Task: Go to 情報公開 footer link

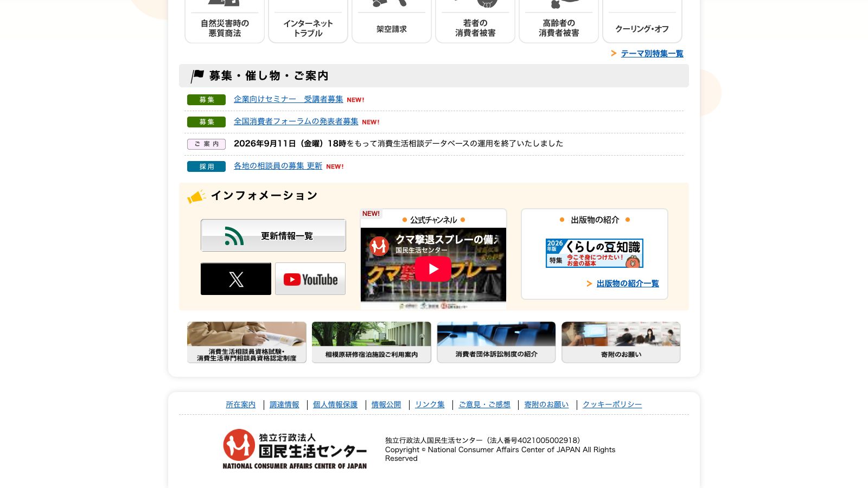Action: point(386,404)
